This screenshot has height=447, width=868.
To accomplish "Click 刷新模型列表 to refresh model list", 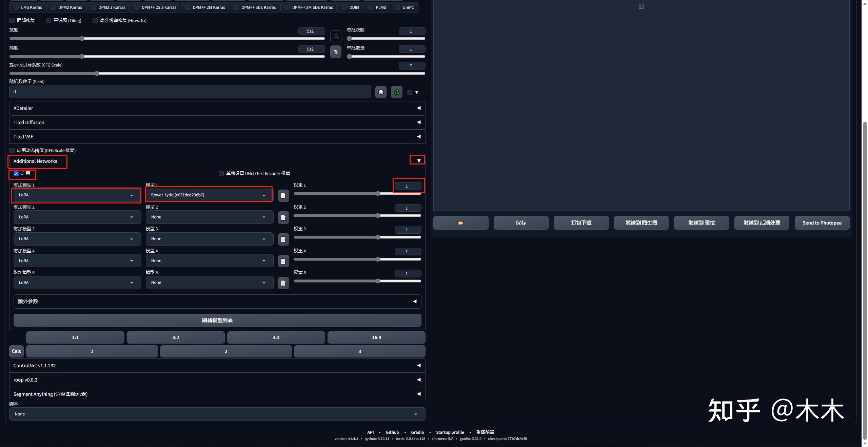I will tap(217, 320).
